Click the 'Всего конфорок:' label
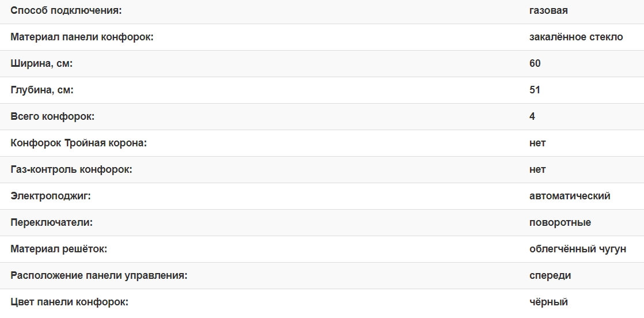 pyautogui.click(x=52, y=116)
